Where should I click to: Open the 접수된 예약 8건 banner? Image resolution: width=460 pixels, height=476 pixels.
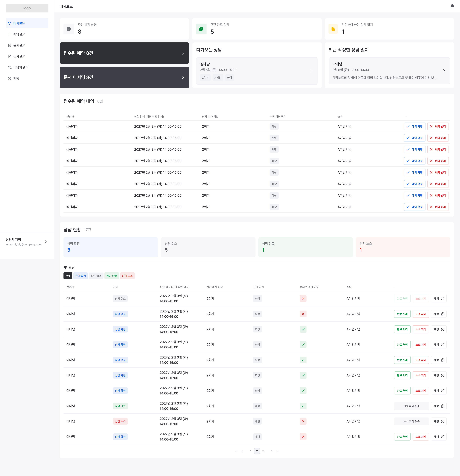coord(124,53)
